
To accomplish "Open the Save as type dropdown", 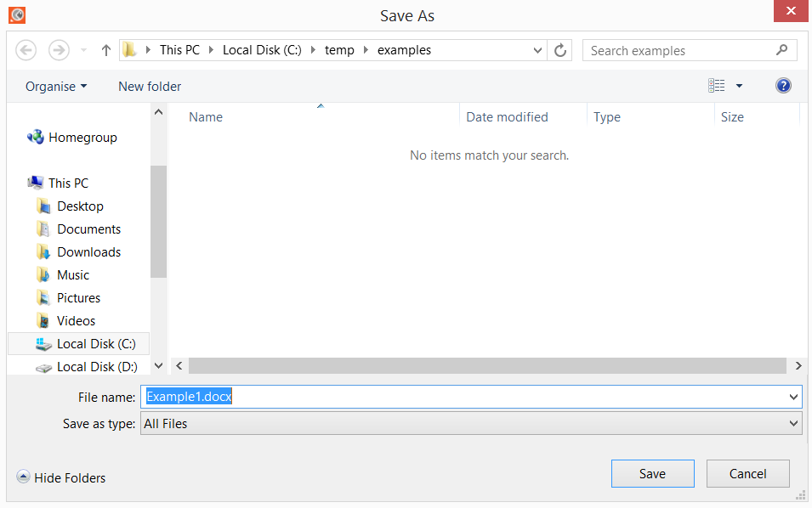I will [468, 423].
